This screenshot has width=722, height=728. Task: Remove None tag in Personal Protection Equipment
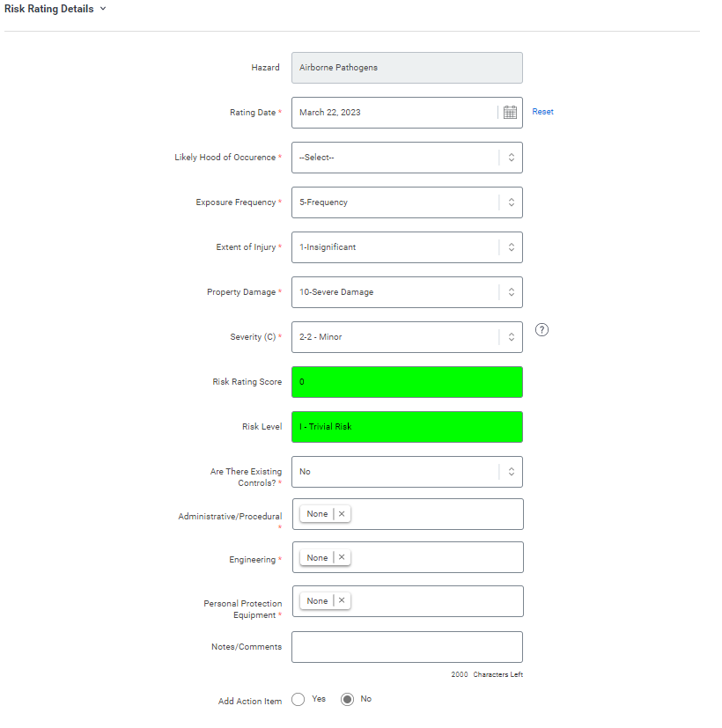[342, 600]
